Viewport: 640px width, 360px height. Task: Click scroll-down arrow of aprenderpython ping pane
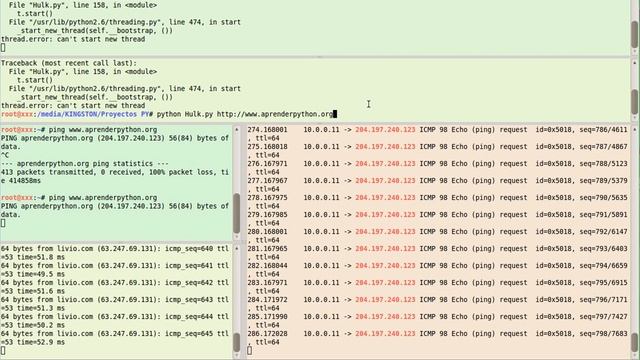pos(237,237)
